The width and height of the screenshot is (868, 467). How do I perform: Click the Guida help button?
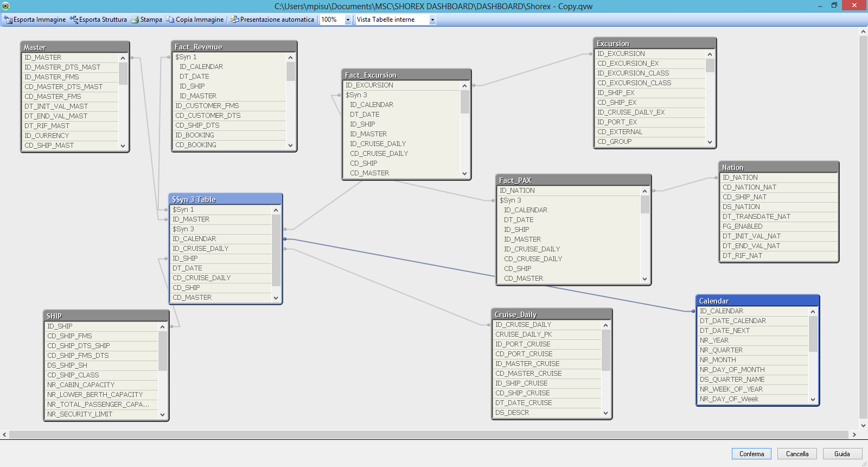842,454
